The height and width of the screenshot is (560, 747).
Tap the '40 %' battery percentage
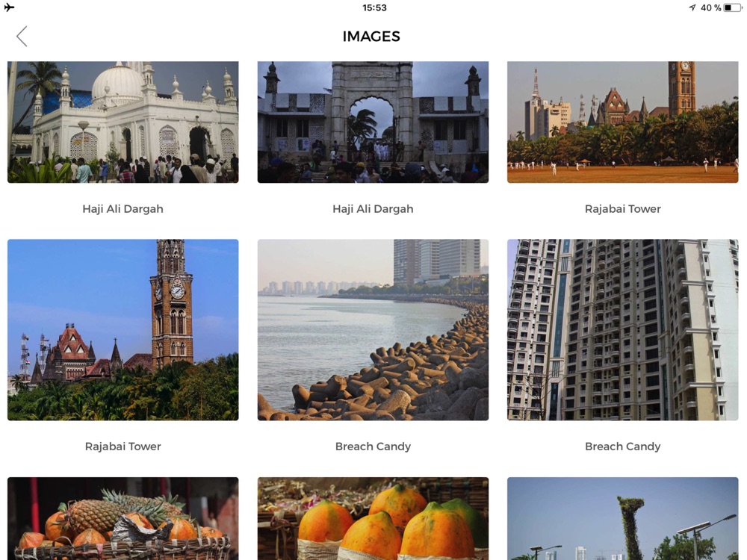[x=711, y=7]
